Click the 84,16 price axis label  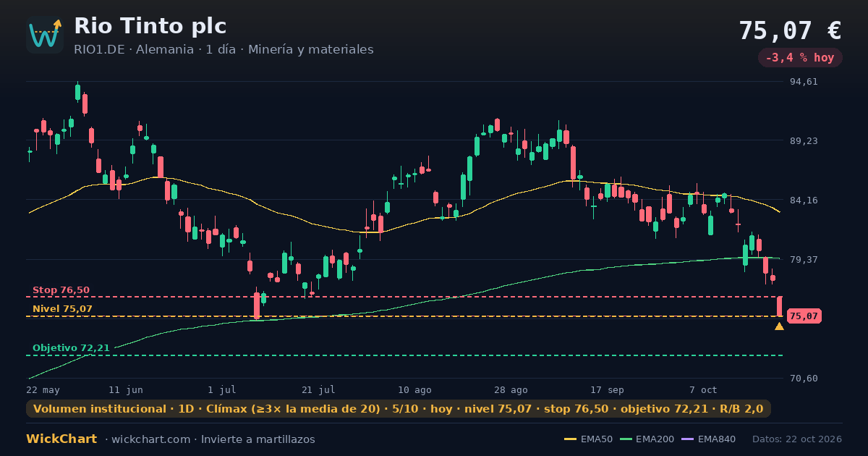[x=804, y=200]
